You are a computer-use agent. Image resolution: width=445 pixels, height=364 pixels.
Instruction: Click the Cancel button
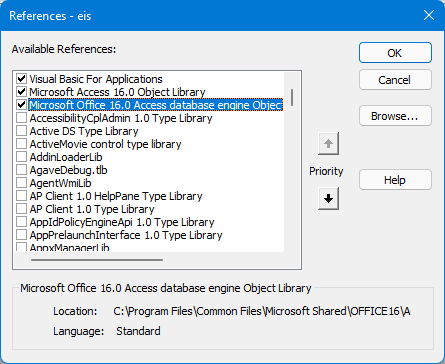(395, 80)
